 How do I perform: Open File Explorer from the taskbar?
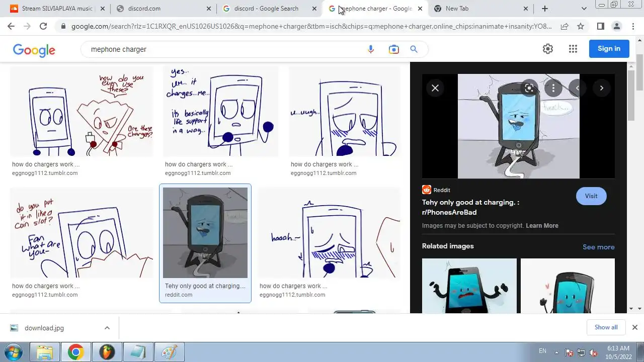tap(45, 351)
